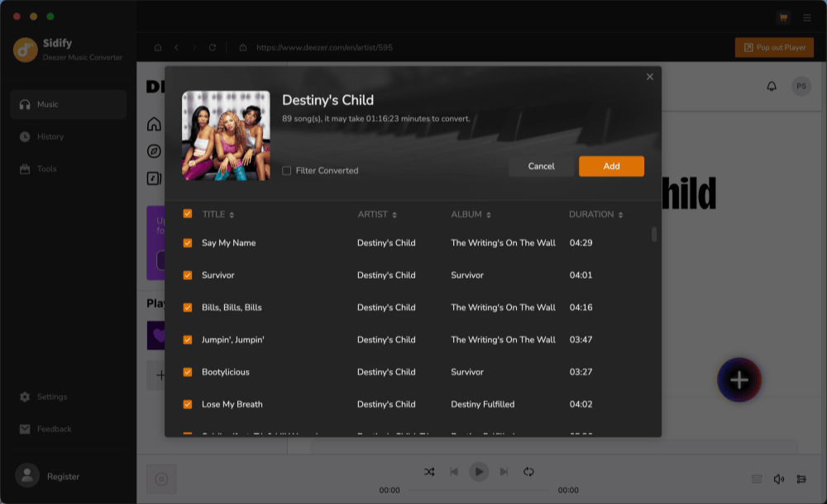Reload the page with the refresh icon
Viewport: 827px width, 504px height.
(x=213, y=47)
